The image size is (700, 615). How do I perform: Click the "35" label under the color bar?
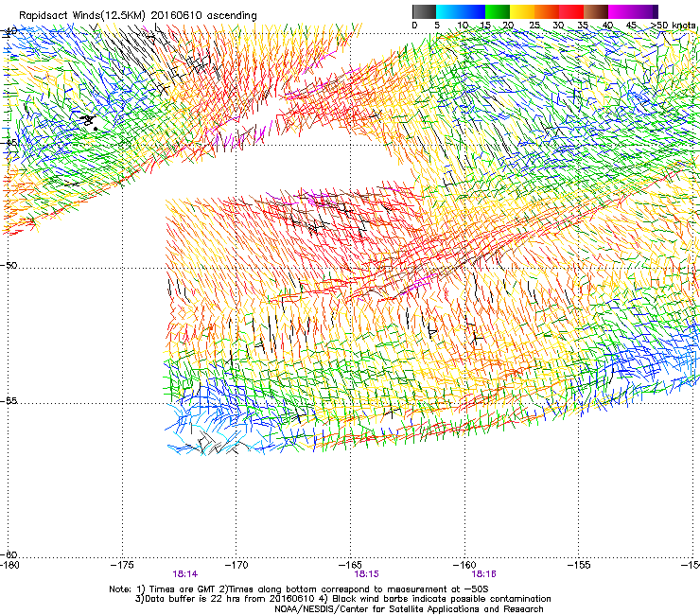point(583,26)
